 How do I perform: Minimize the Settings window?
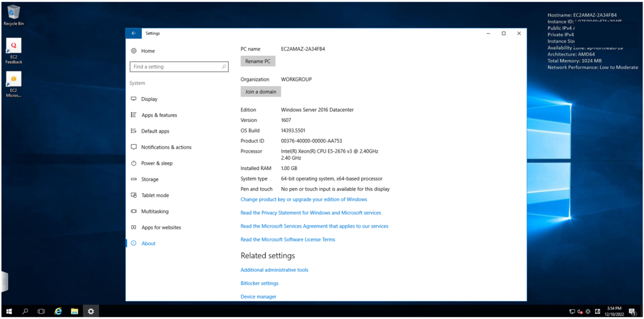pos(488,33)
